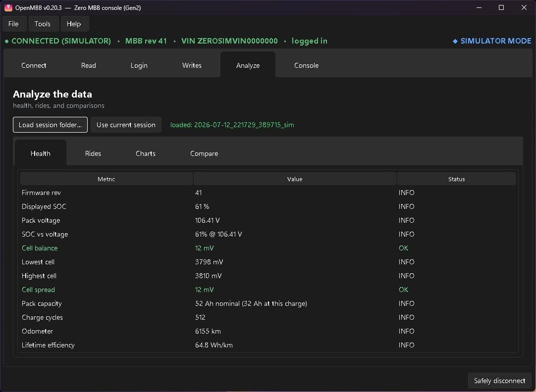536x392 pixels.
Task: Select the Pack voltage metric
Action: point(41,220)
